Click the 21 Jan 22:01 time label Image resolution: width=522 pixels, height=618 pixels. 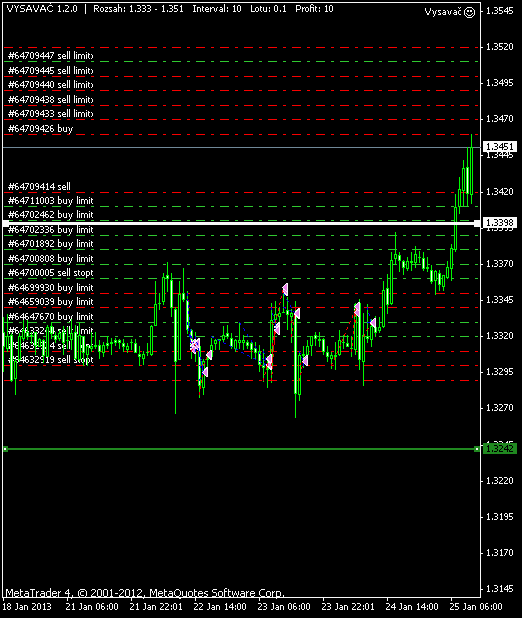[156, 607]
